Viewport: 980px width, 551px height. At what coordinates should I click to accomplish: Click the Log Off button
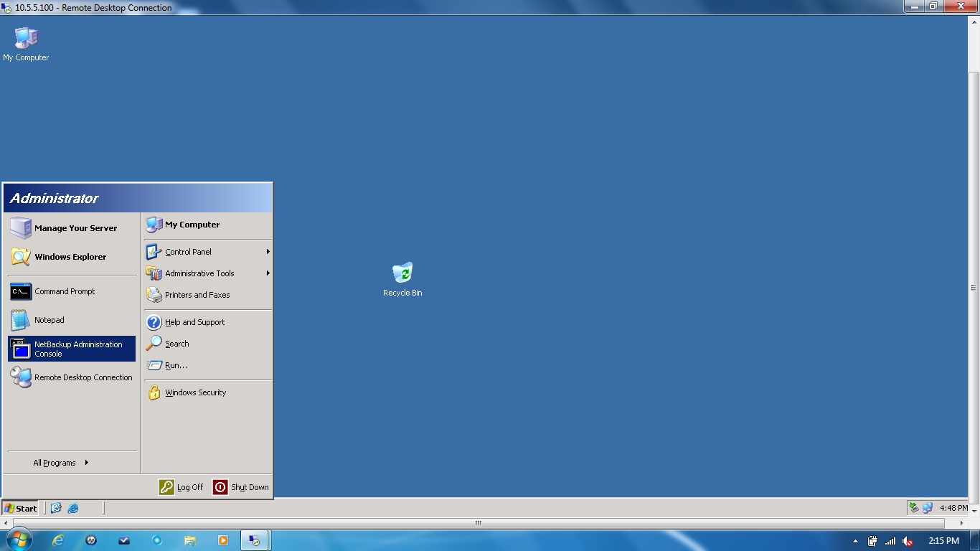click(x=182, y=487)
